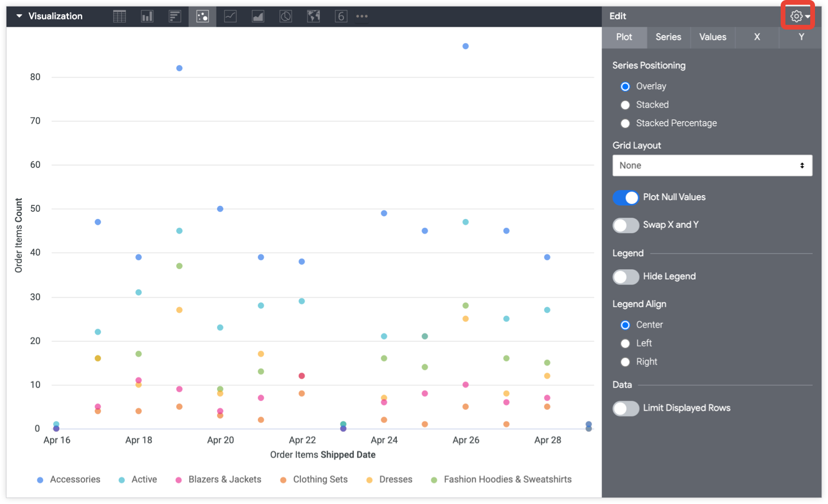Open the Series tab
The image size is (828, 504).
click(x=668, y=37)
